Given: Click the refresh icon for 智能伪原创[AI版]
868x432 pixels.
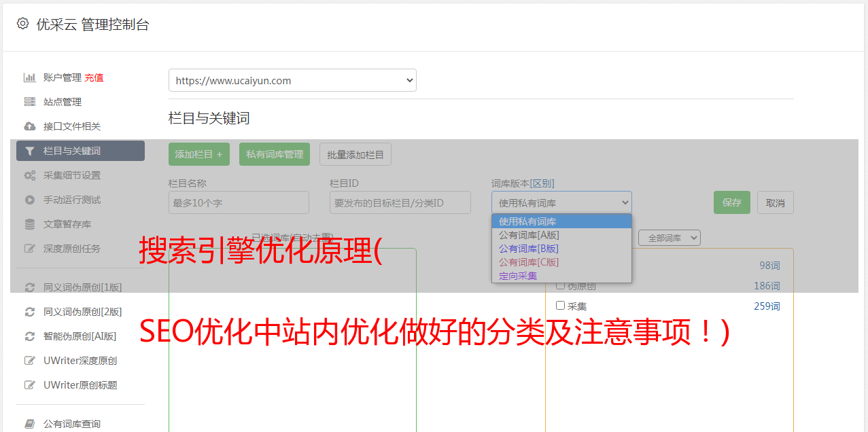Looking at the screenshot, I should point(30,336).
